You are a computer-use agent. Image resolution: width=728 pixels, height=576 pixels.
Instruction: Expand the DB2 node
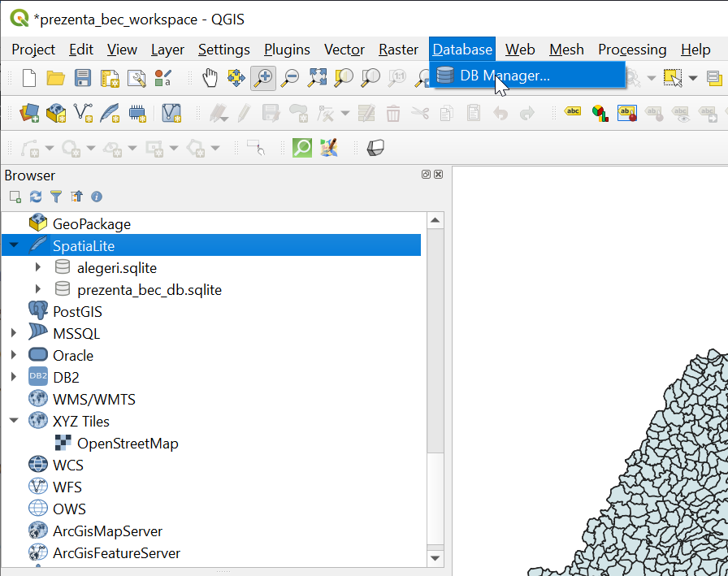pos(14,376)
